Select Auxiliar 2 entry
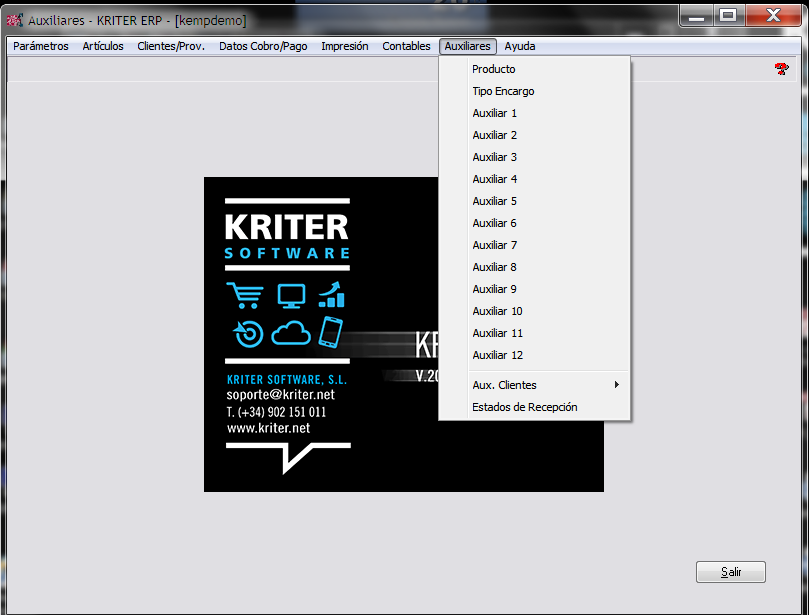809x615 pixels. click(535, 135)
